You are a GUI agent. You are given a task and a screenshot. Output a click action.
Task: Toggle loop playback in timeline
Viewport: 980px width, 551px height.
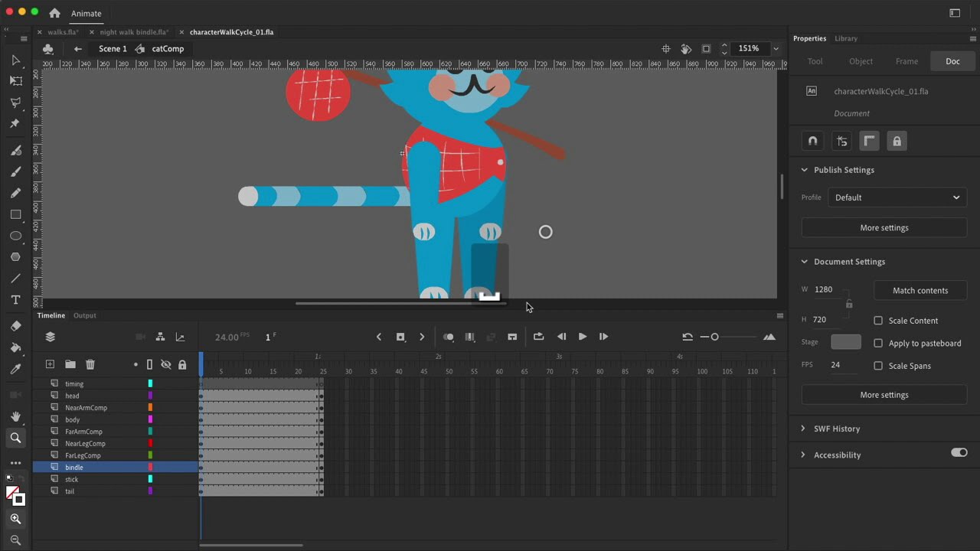click(x=538, y=337)
